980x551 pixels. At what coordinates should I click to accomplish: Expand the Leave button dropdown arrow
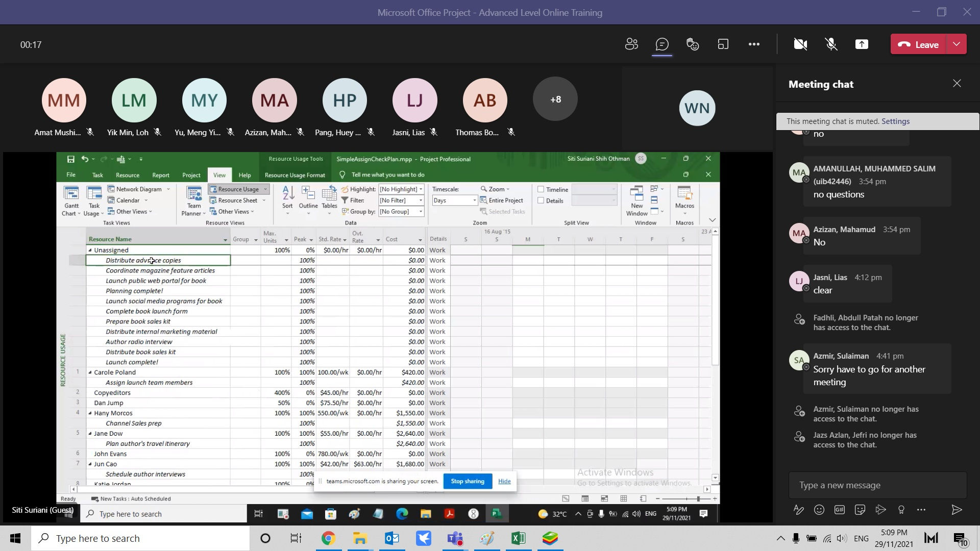(x=957, y=44)
